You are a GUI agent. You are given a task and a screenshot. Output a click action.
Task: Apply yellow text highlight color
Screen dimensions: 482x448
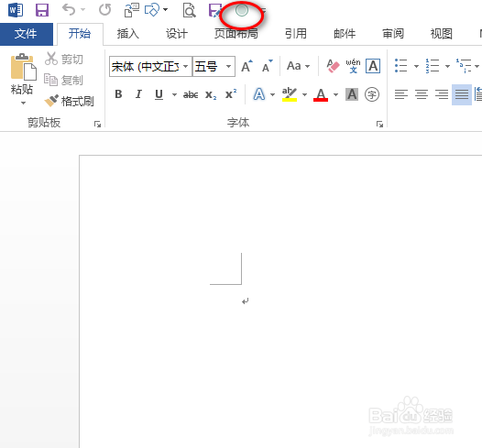pyautogui.click(x=290, y=94)
